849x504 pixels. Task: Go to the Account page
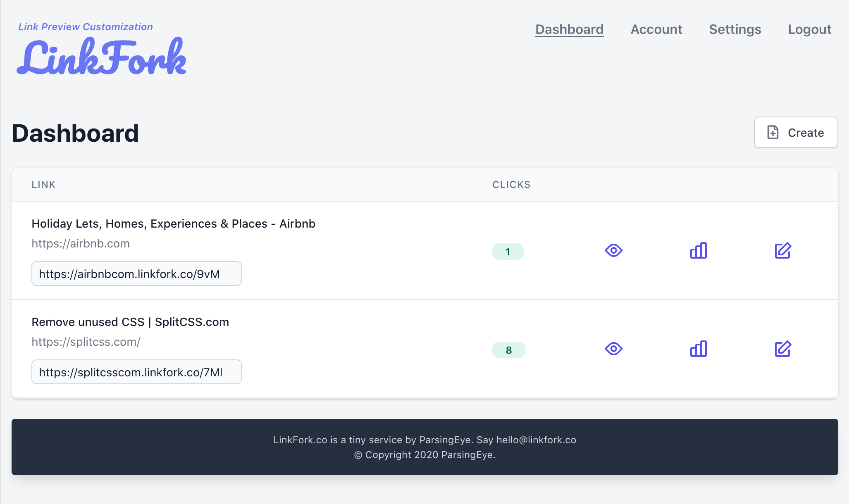(656, 29)
